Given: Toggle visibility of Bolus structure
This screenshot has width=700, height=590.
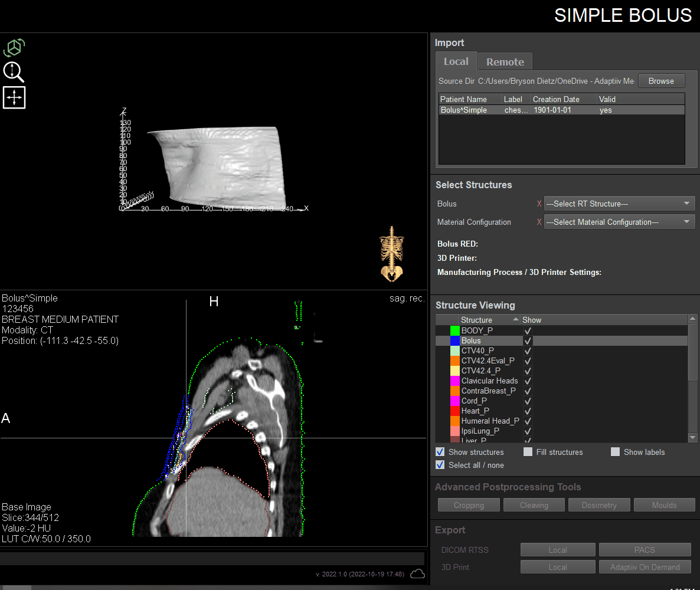Looking at the screenshot, I should pyautogui.click(x=528, y=341).
